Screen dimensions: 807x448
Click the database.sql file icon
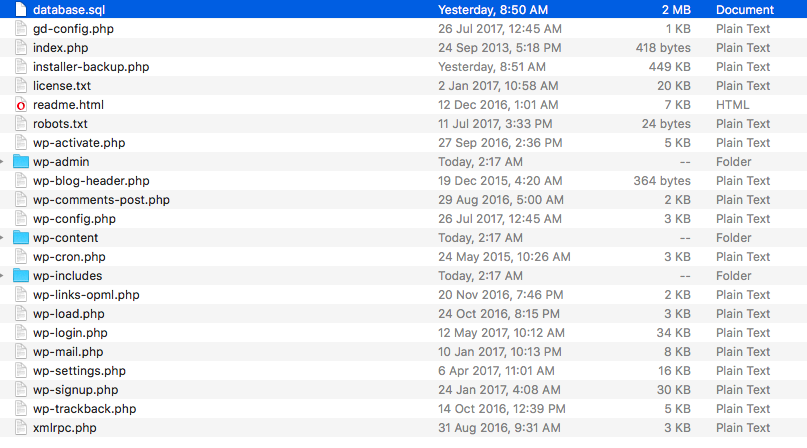[x=21, y=9]
